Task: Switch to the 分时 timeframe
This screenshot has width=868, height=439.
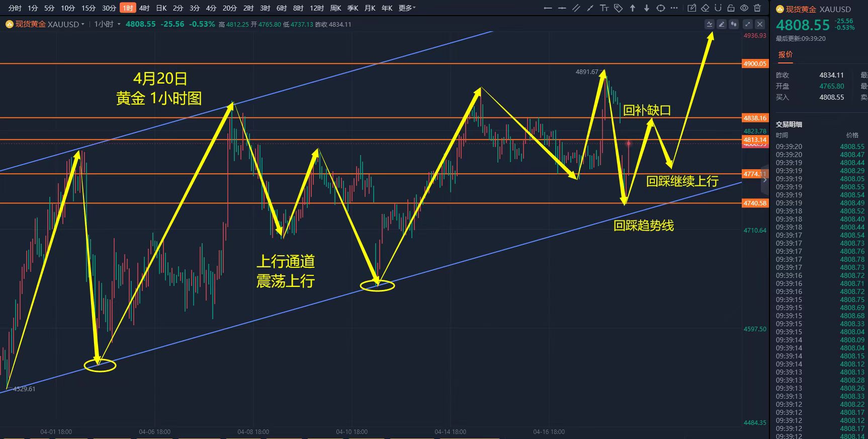Action: click(x=15, y=8)
